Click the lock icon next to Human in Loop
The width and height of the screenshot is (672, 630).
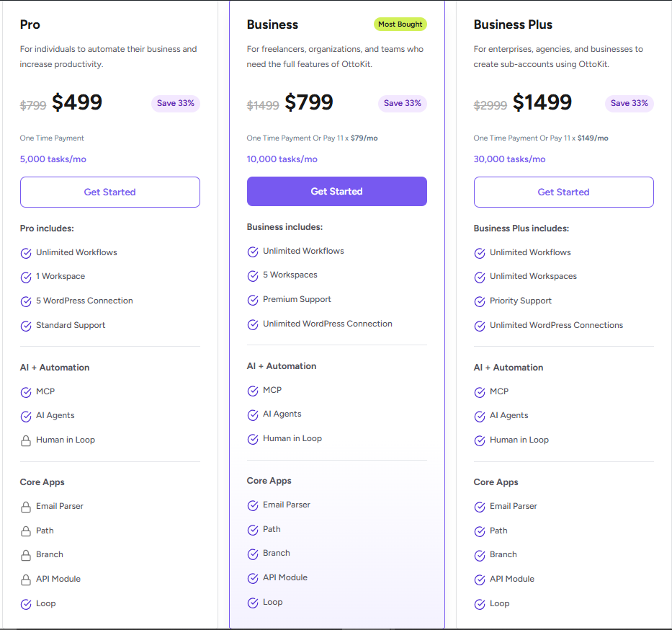pos(25,440)
